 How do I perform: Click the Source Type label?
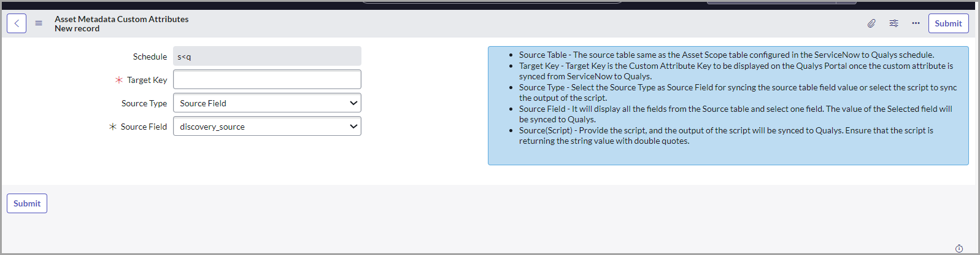[x=144, y=103]
